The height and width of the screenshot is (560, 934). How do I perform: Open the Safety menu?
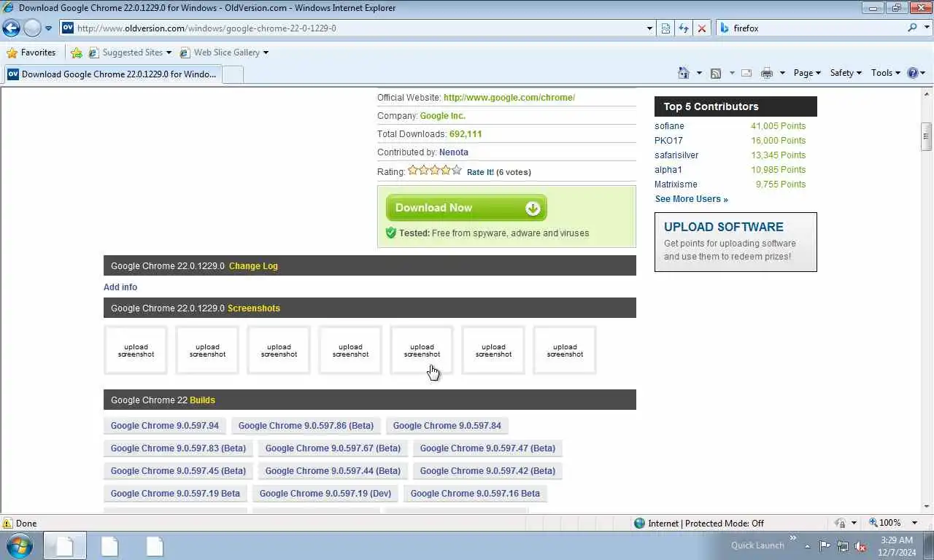coord(846,73)
